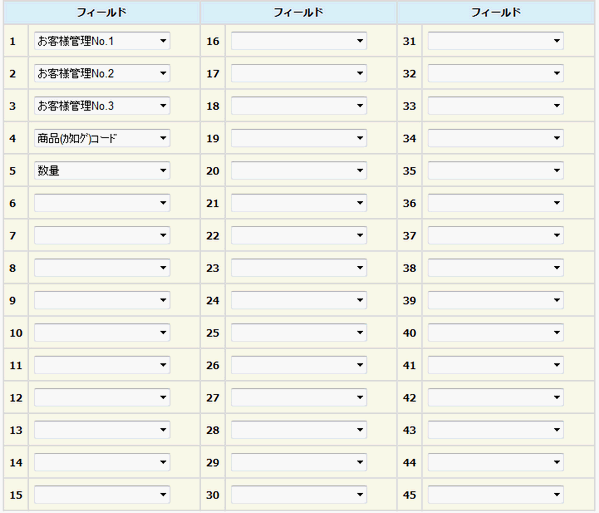Select the dropdown for field 38

[495, 268]
